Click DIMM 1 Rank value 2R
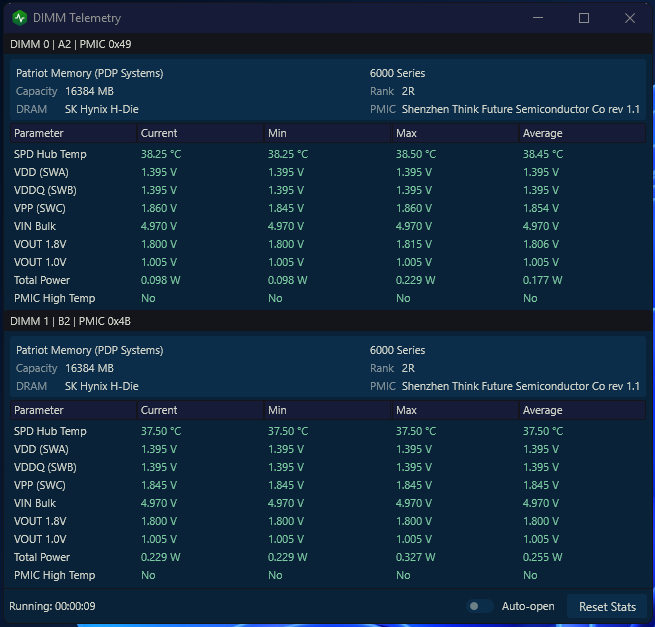Image resolution: width=655 pixels, height=627 pixels. 408,368
